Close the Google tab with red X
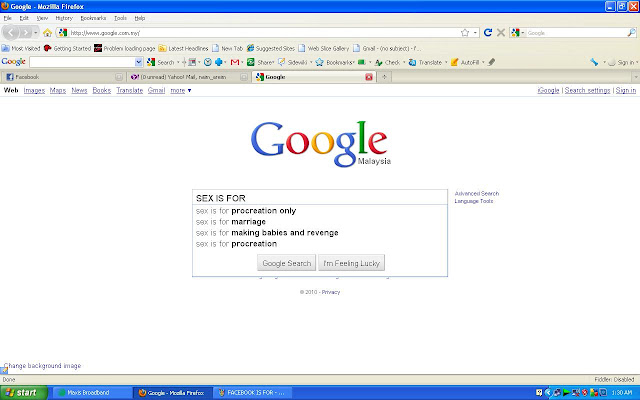This screenshot has width=640, height=400. coord(369,77)
